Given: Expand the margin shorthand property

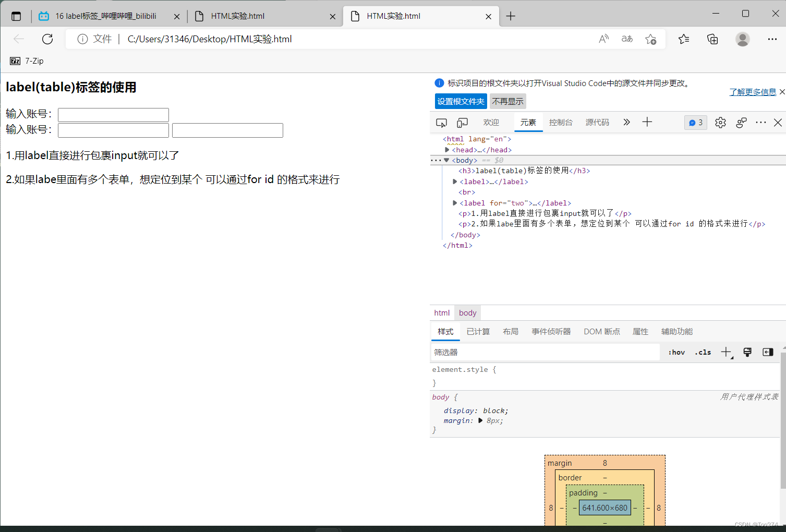Looking at the screenshot, I should (x=480, y=420).
